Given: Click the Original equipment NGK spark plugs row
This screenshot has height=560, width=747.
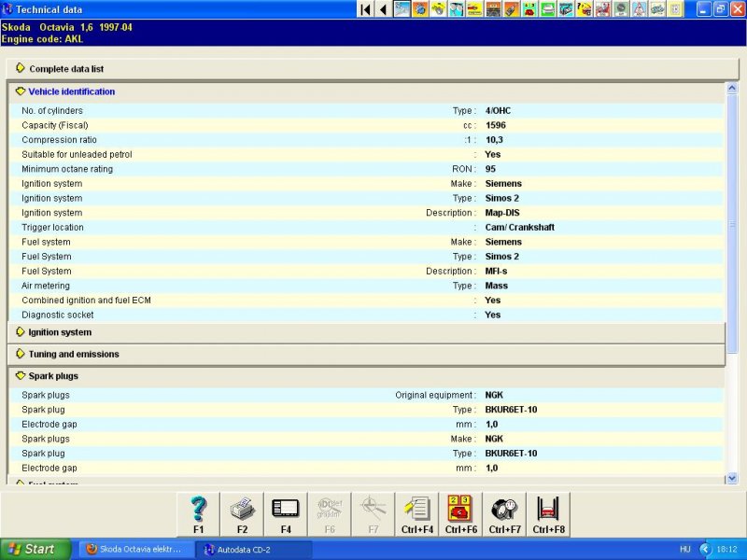Looking at the screenshot, I should coord(366,395).
